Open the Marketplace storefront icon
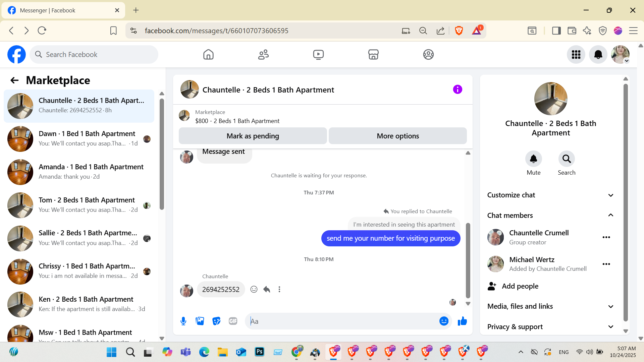Screen dimensions: 644x362 coord(373,54)
